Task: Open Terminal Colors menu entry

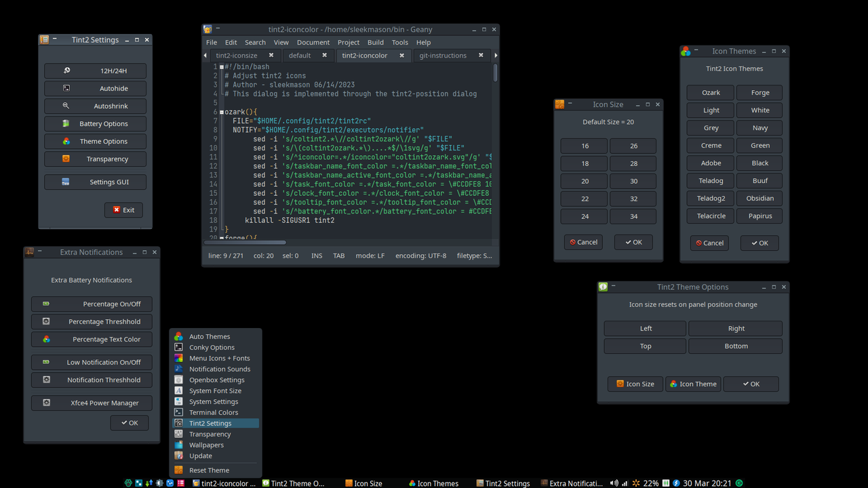Action: (214, 412)
